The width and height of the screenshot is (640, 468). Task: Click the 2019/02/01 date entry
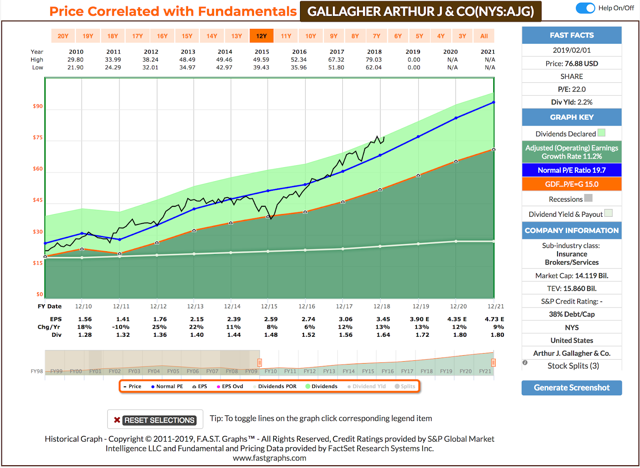571,51
